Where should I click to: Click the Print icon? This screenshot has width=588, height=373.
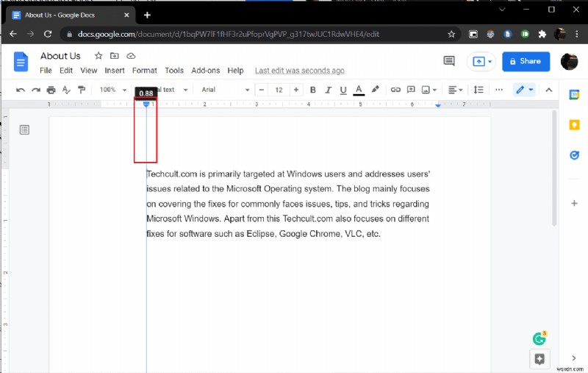51,90
